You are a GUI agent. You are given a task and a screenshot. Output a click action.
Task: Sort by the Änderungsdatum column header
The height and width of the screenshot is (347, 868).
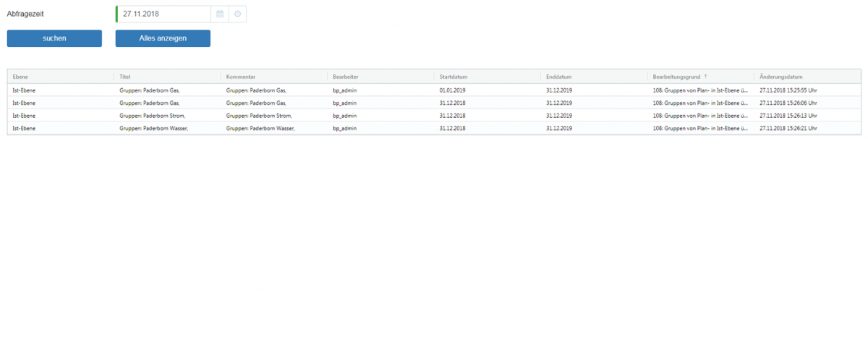click(780, 77)
